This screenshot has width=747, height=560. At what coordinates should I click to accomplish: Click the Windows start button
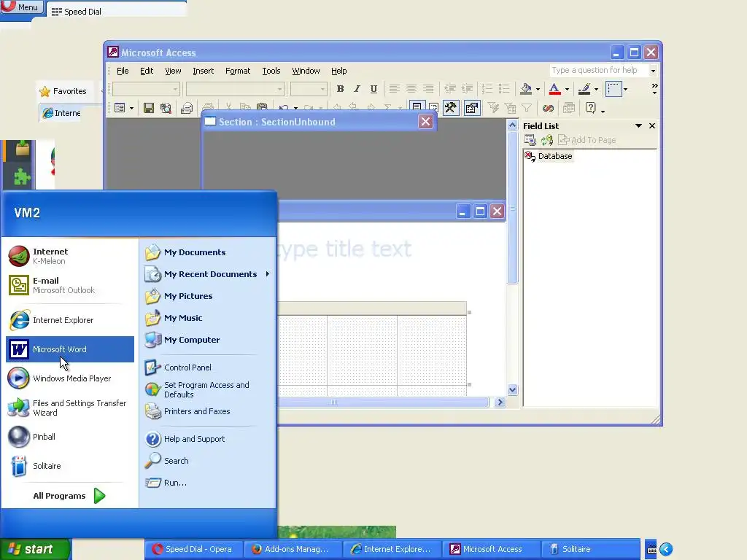click(x=35, y=549)
